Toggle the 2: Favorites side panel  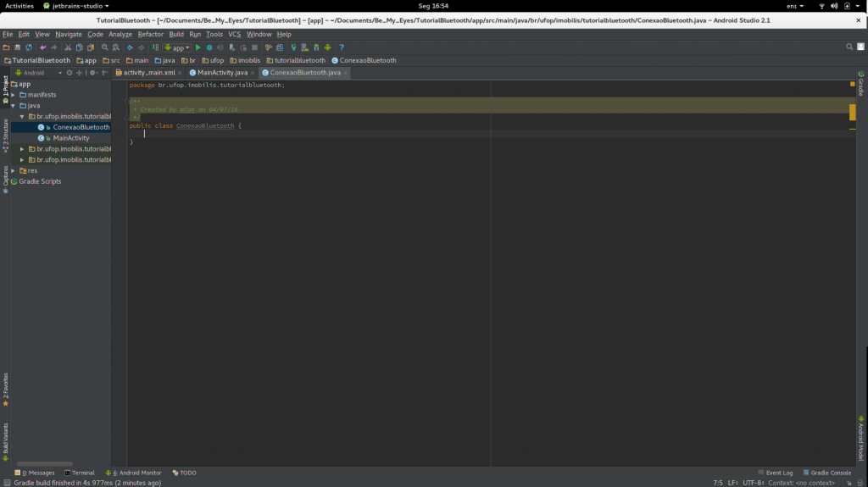[x=6, y=390]
